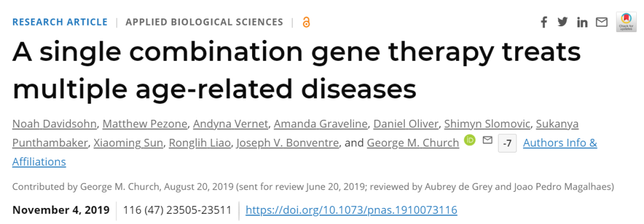Email article via envelope share icon
The height and width of the screenshot is (224, 644).
(602, 22)
